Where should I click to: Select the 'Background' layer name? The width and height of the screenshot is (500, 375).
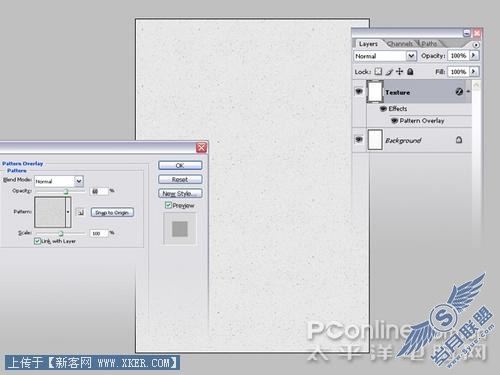pos(403,140)
